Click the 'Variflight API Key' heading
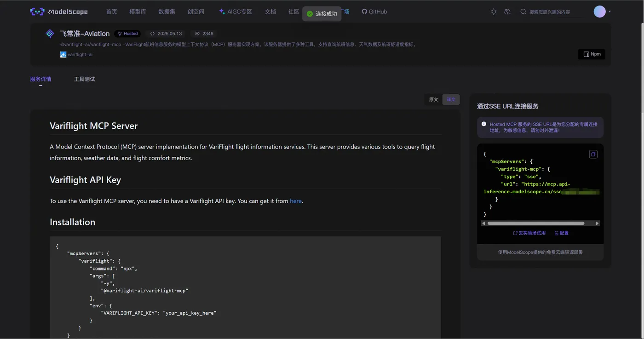 (85, 180)
